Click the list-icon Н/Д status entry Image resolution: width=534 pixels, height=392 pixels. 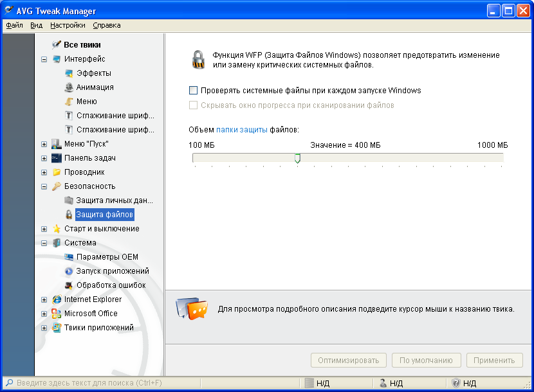317,383
